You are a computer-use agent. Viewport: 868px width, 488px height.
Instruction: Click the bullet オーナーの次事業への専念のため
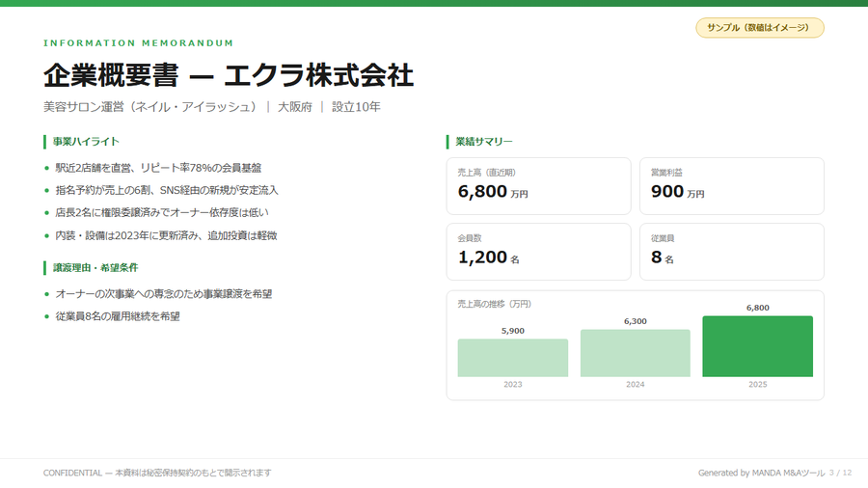pos(163,294)
